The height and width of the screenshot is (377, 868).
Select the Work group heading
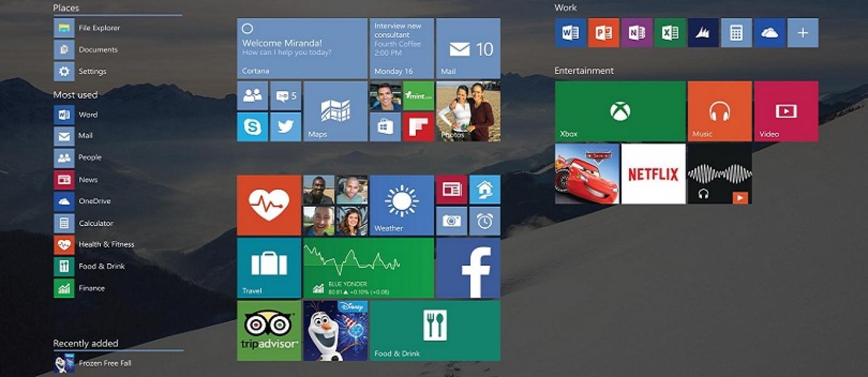pyautogui.click(x=565, y=8)
